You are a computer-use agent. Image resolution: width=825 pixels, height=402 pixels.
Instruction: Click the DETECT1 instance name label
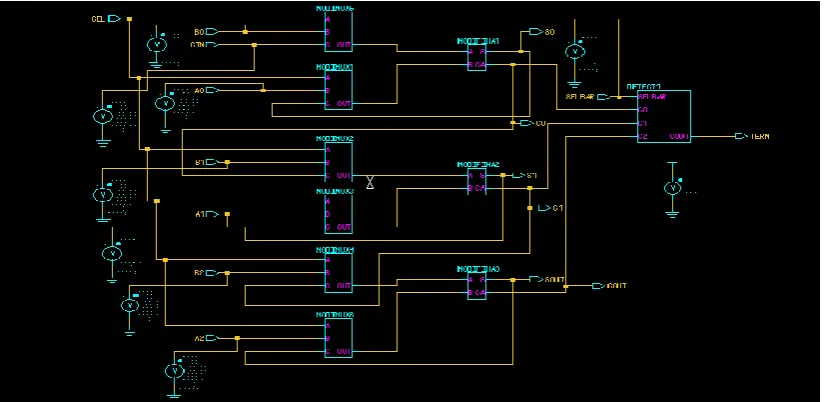pos(643,86)
